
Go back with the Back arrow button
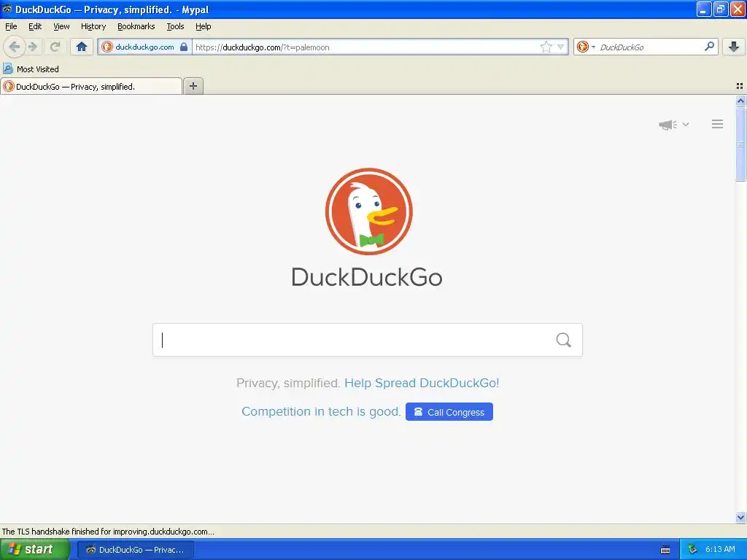pyautogui.click(x=15, y=47)
